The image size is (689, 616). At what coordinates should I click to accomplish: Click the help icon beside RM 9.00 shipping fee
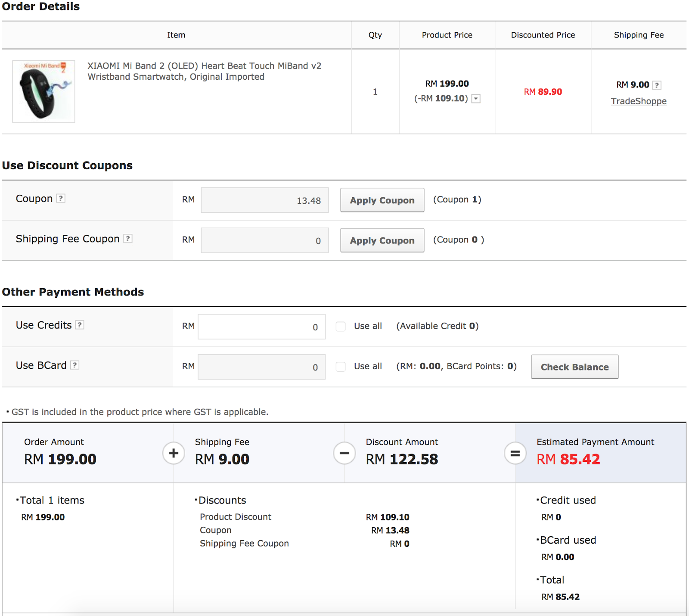tap(657, 85)
